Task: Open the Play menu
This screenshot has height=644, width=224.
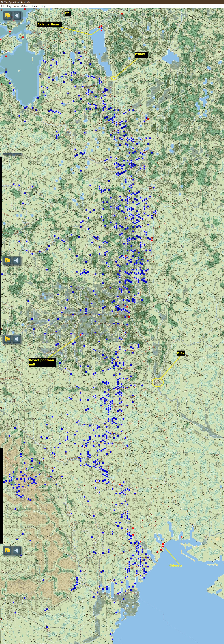Action: tap(9, 6)
